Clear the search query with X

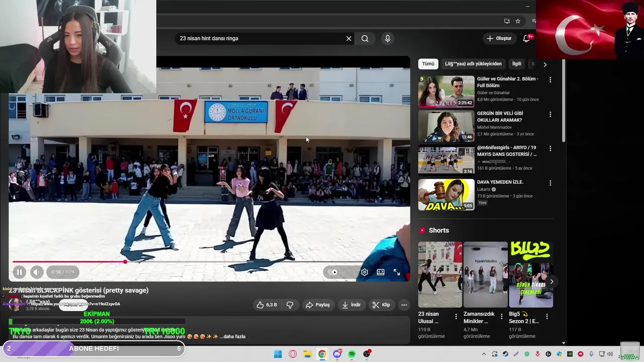pyautogui.click(x=349, y=38)
